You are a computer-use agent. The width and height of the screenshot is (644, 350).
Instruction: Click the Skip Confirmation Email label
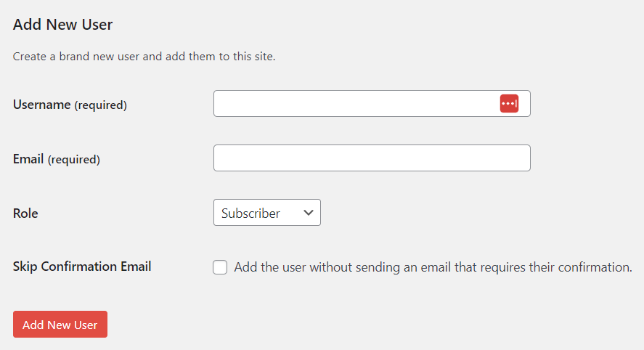(x=82, y=266)
